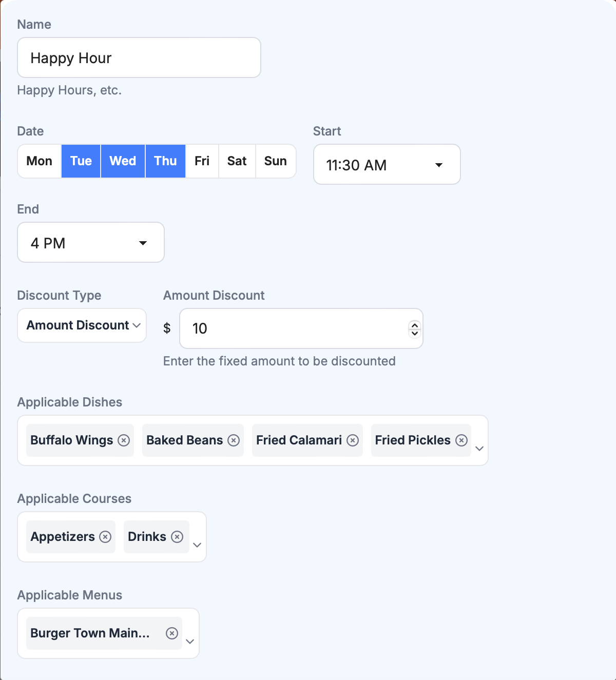
Task: Enable Monday in the date selector
Action: (x=38, y=161)
